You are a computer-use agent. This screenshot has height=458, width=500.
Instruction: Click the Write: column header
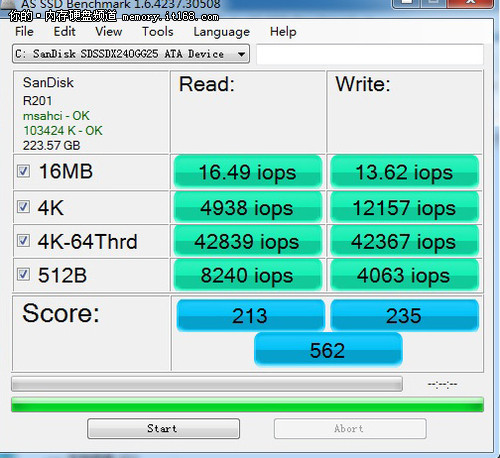pos(363,84)
